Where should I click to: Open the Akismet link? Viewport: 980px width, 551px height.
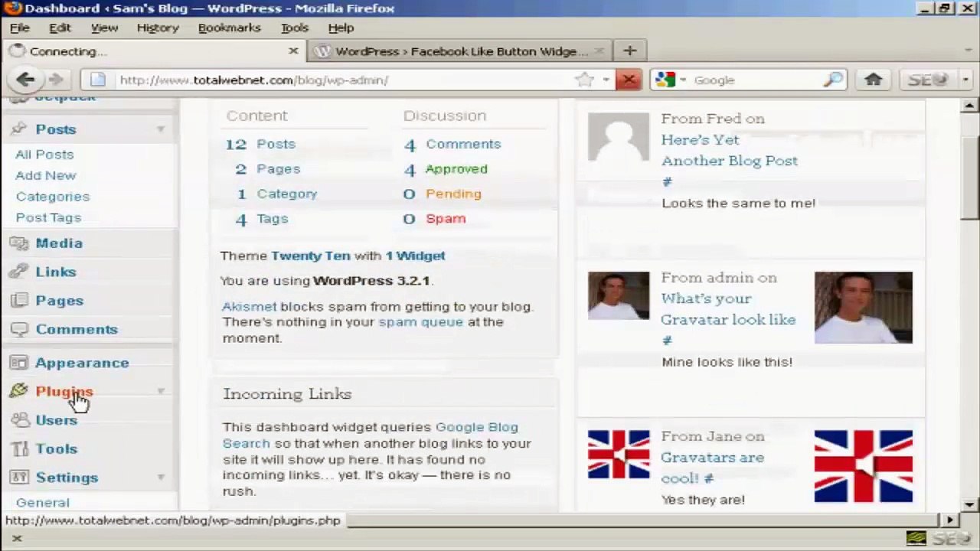[249, 306]
